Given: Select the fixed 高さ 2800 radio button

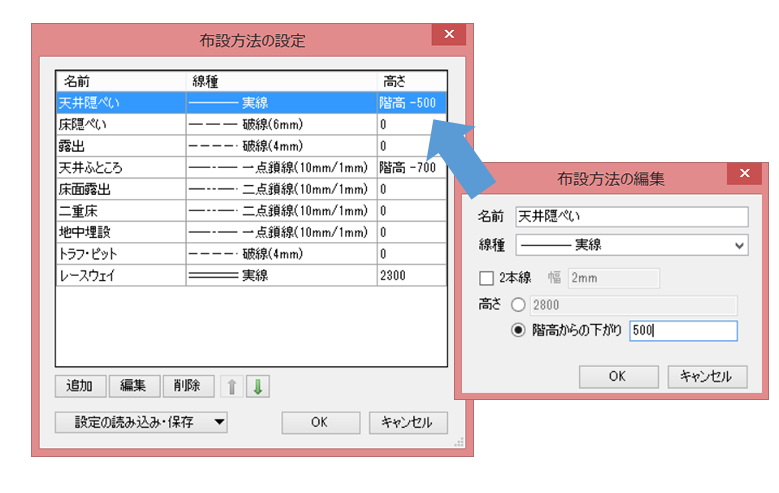Looking at the screenshot, I should (x=518, y=305).
